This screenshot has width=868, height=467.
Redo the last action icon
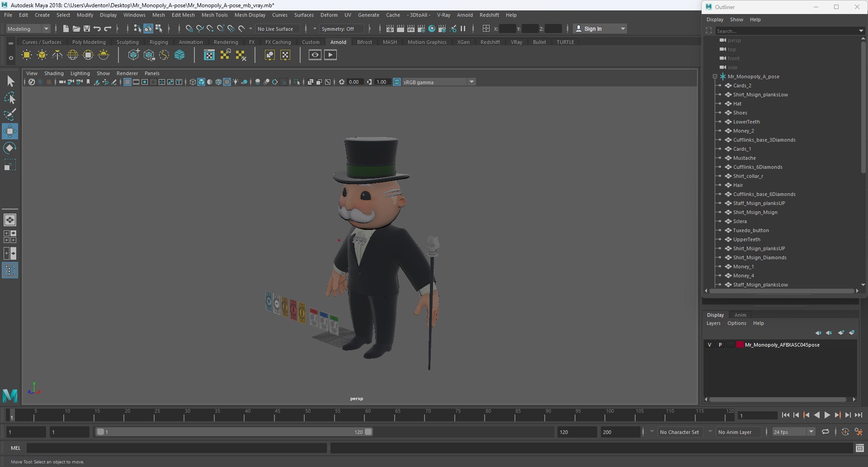(x=108, y=29)
